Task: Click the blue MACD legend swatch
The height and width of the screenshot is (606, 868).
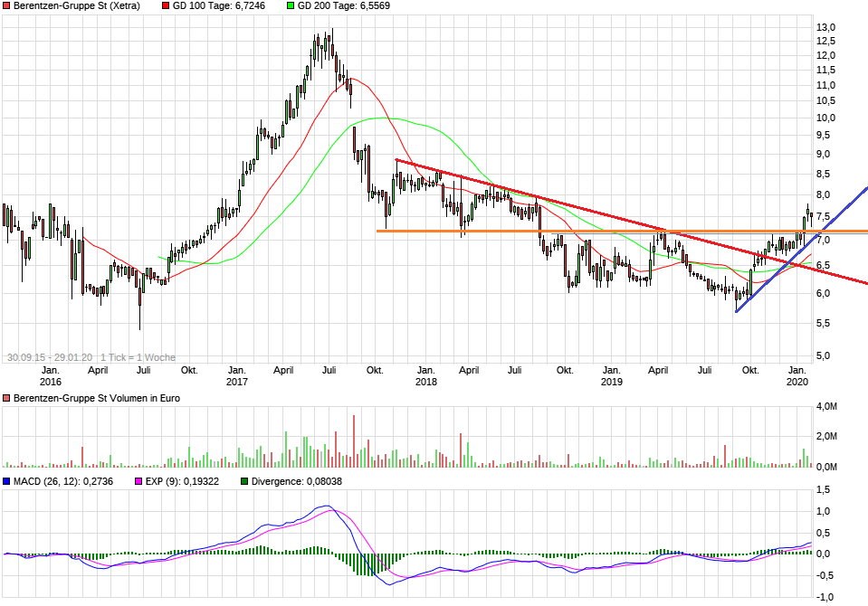Action: [x=6, y=481]
